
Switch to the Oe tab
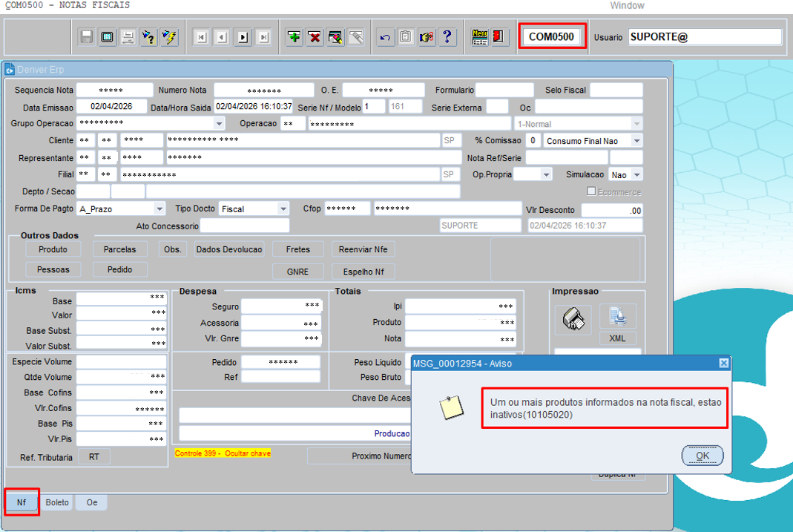[92, 502]
